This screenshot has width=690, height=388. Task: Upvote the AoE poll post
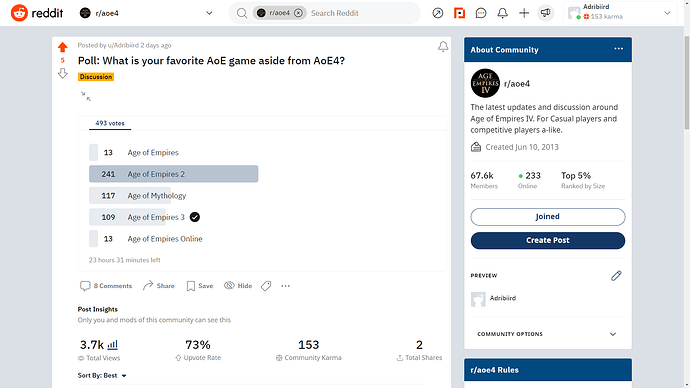coord(62,47)
